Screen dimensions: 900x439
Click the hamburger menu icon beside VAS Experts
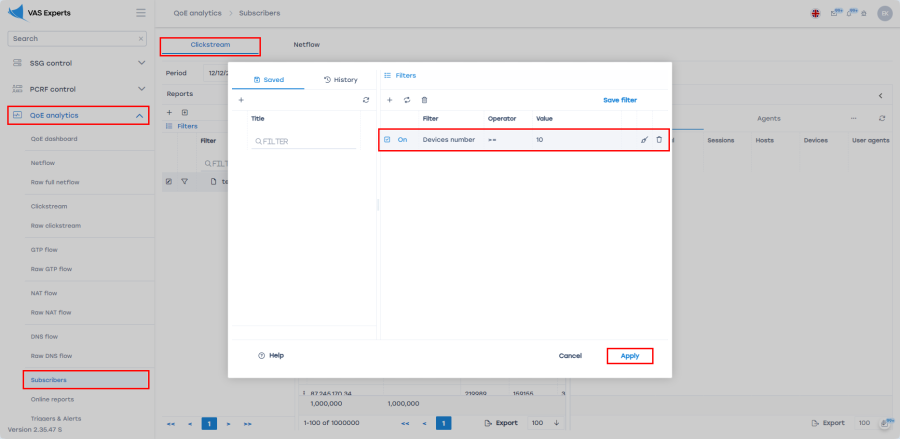[140, 13]
